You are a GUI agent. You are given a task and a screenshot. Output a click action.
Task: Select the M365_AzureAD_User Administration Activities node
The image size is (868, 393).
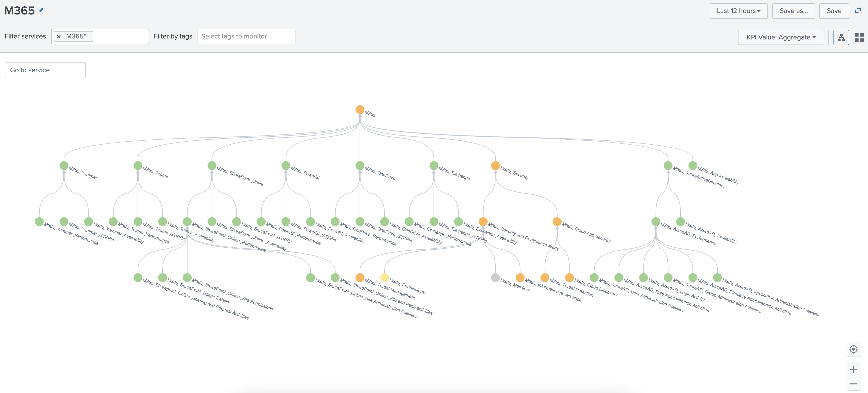(594, 278)
